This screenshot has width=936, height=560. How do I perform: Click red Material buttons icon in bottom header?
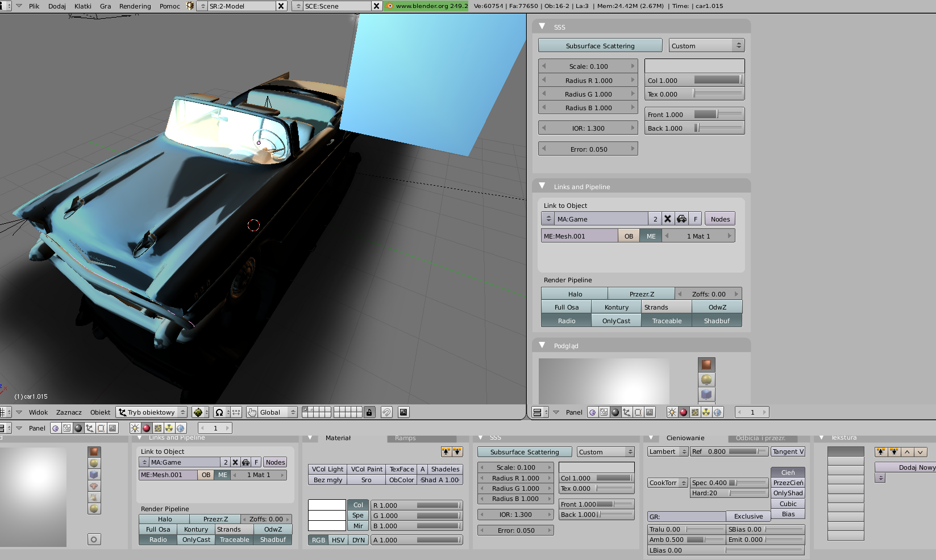click(147, 428)
